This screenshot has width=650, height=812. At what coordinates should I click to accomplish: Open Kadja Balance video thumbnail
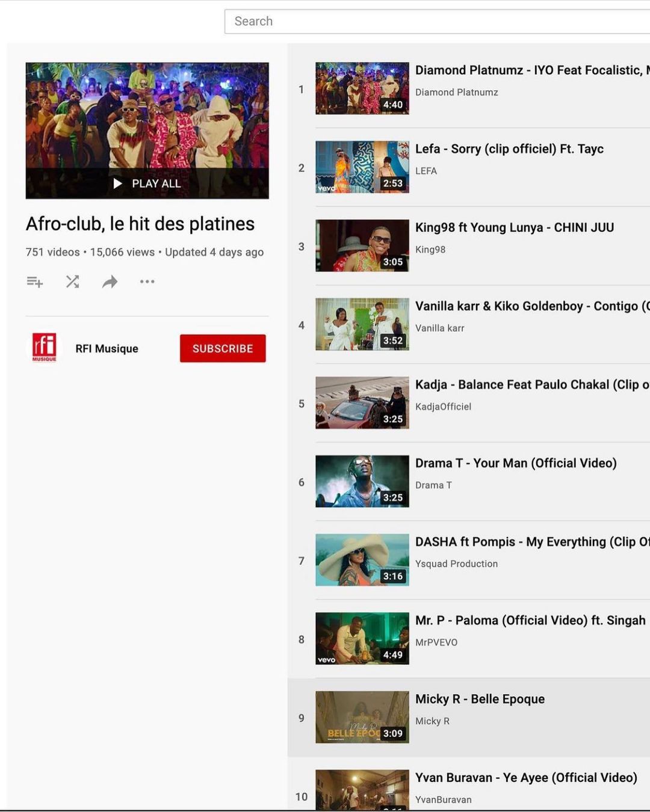coord(362,402)
